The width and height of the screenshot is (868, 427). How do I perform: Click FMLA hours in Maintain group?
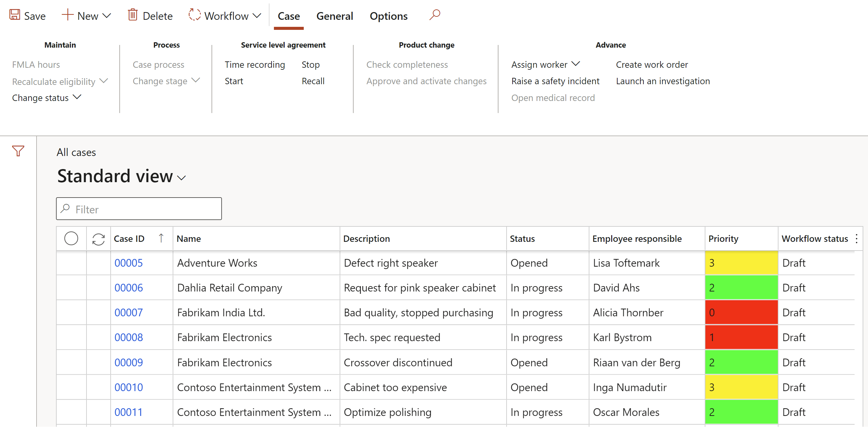36,64
